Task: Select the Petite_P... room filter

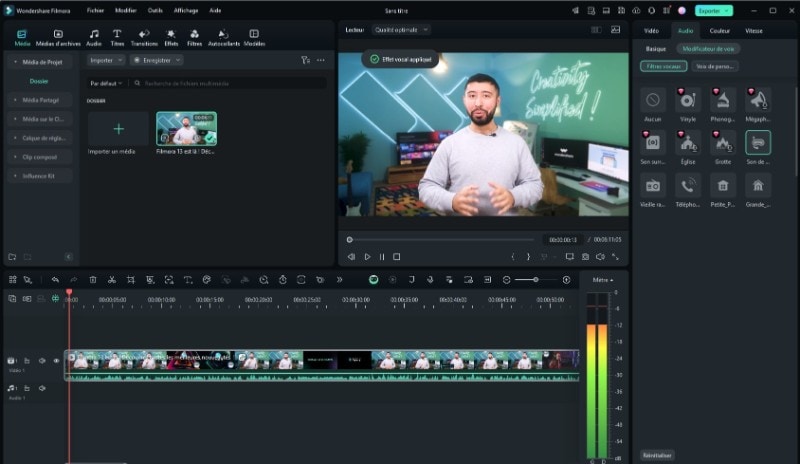Action: pyautogui.click(x=723, y=186)
